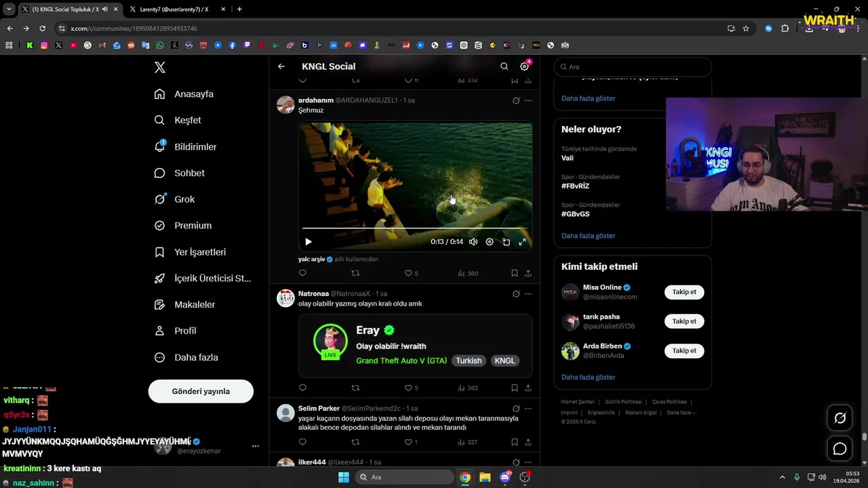Reply to the Natronaa post
This screenshot has width=868, height=488.
tap(302, 388)
